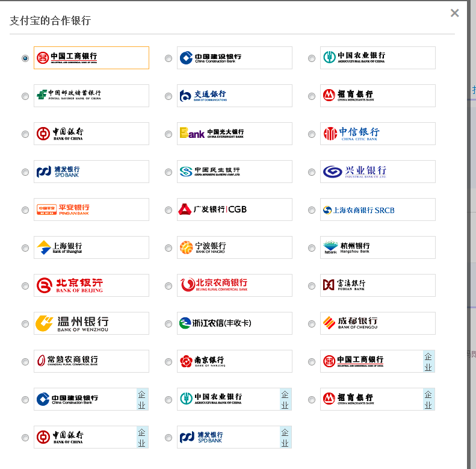Select radio for 中国建设银行 企业 option
This screenshot has height=469, width=476.
25,400
